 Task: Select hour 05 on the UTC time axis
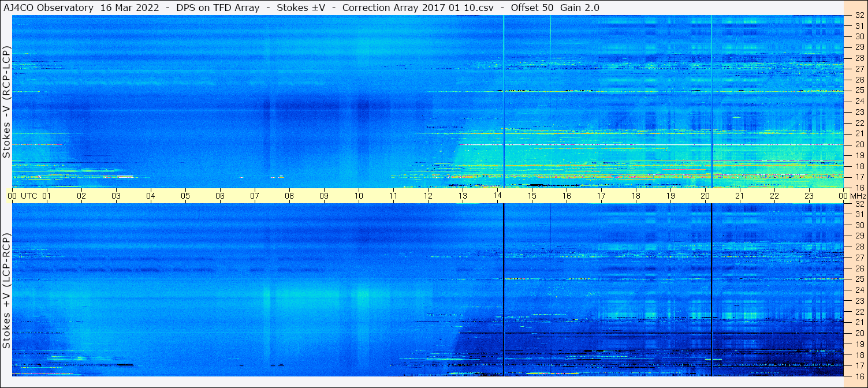point(185,196)
